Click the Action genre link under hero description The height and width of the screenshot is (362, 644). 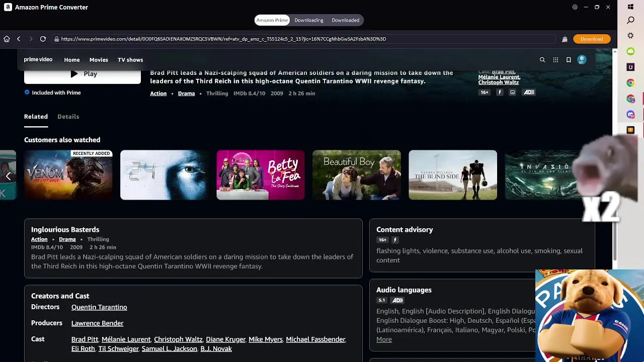[x=158, y=94]
